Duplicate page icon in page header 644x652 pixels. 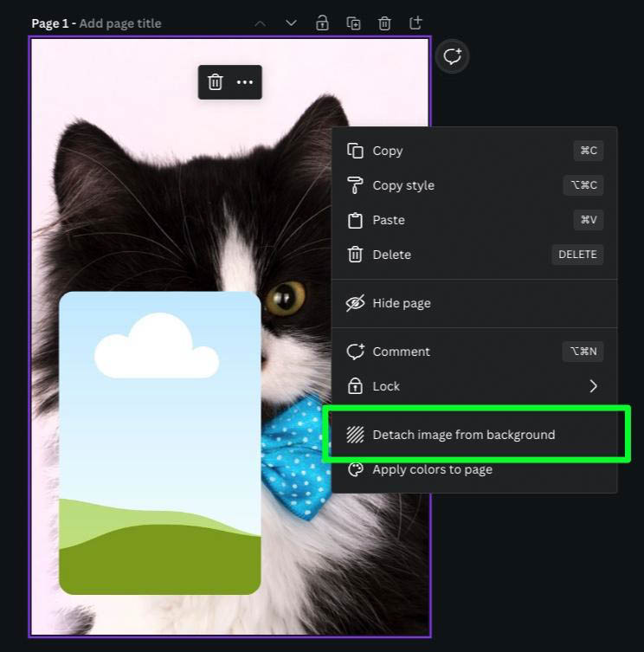[353, 23]
